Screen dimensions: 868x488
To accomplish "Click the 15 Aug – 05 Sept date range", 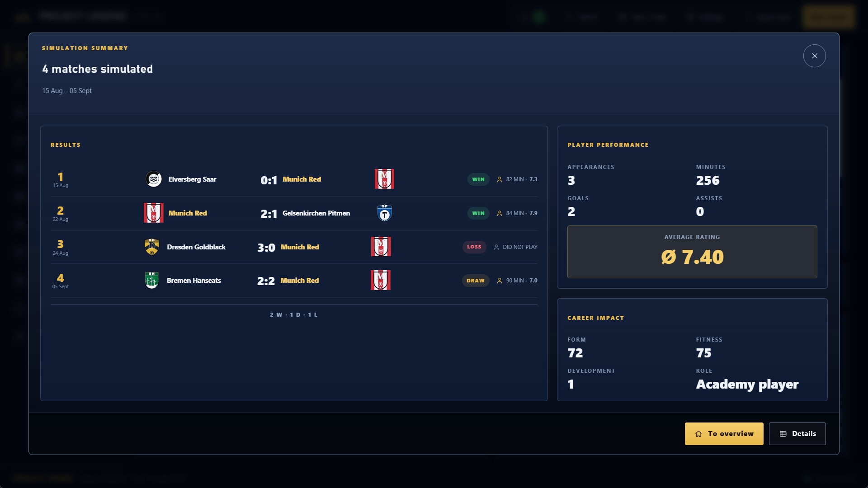I will [67, 91].
